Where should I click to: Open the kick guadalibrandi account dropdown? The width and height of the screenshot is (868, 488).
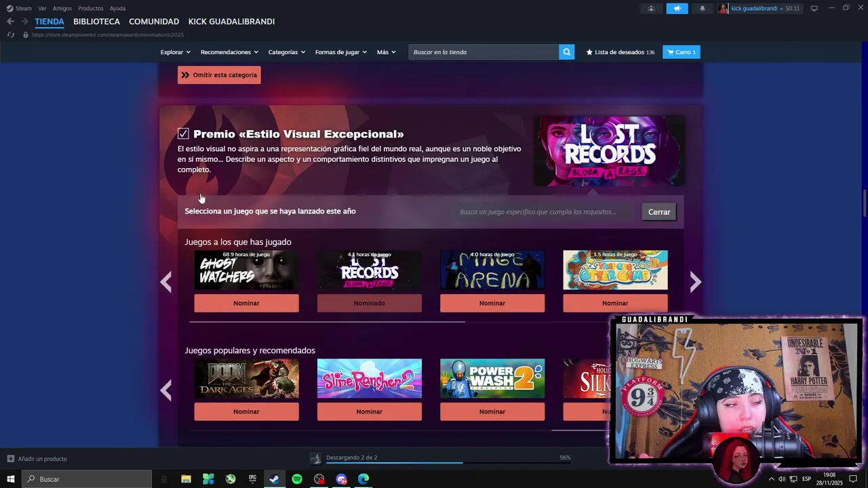click(757, 8)
